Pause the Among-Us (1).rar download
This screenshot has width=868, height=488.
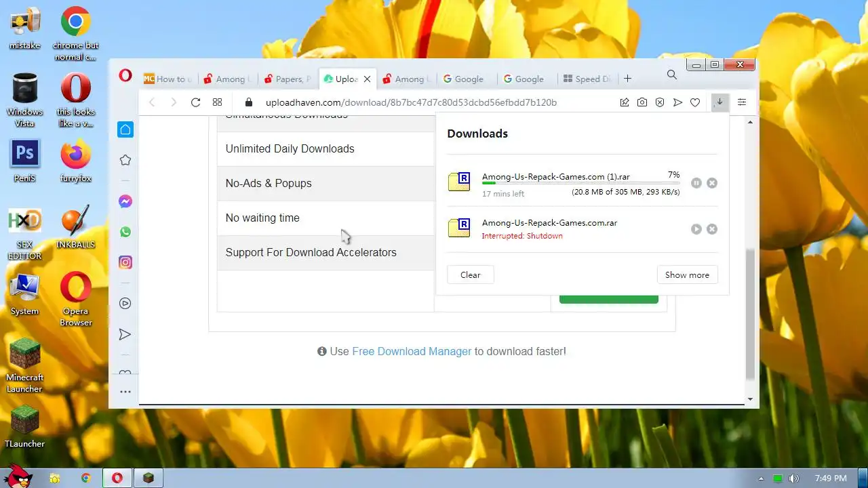[696, 183]
